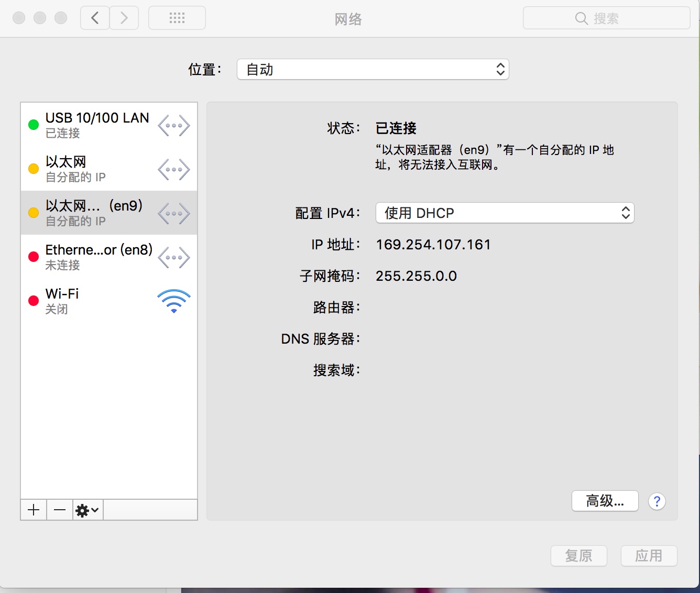Select Etherne...or (en8) service
This screenshot has width=700, height=593.
click(109, 257)
